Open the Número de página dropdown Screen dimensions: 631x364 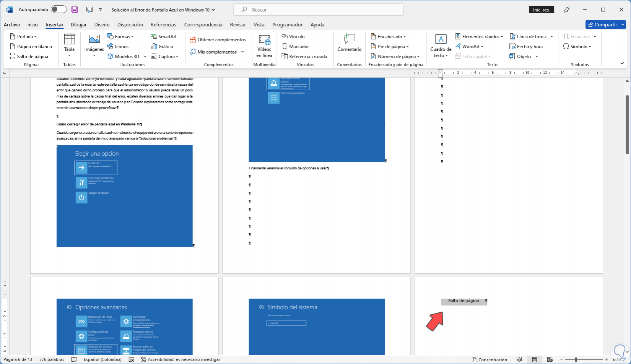coord(395,57)
